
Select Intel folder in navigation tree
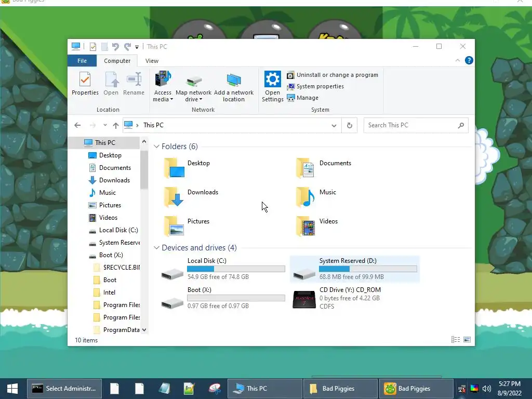(x=109, y=292)
